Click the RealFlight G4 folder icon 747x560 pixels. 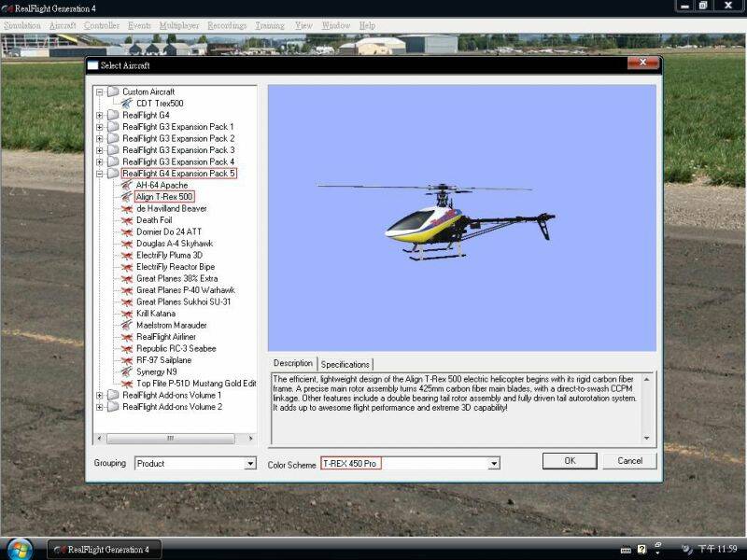113,115
